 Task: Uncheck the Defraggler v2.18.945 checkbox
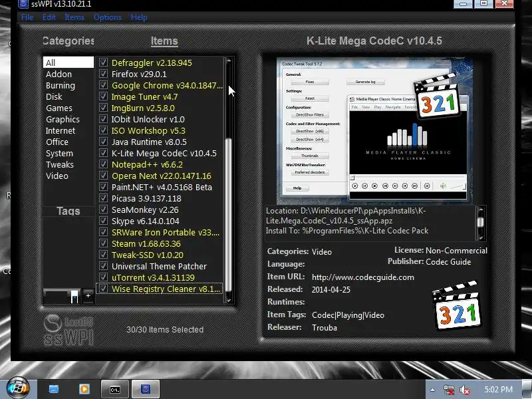tap(103, 63)
